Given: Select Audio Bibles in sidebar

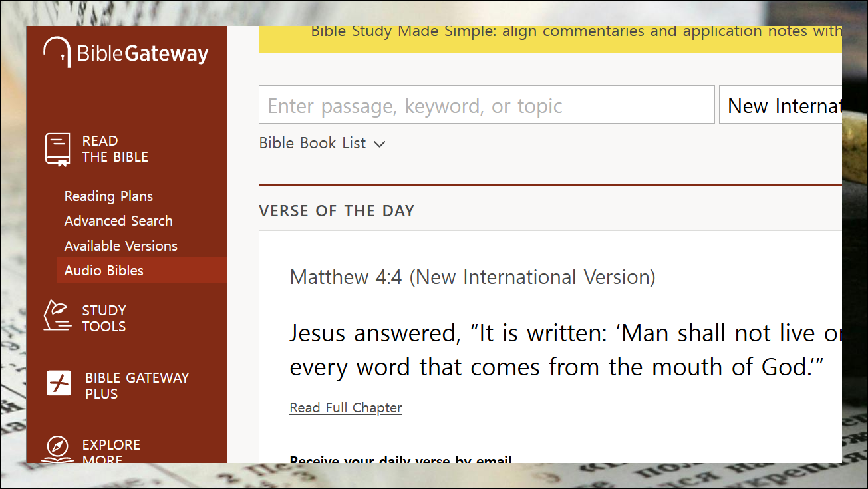Looking at the screenshot, I should point(142,270).
